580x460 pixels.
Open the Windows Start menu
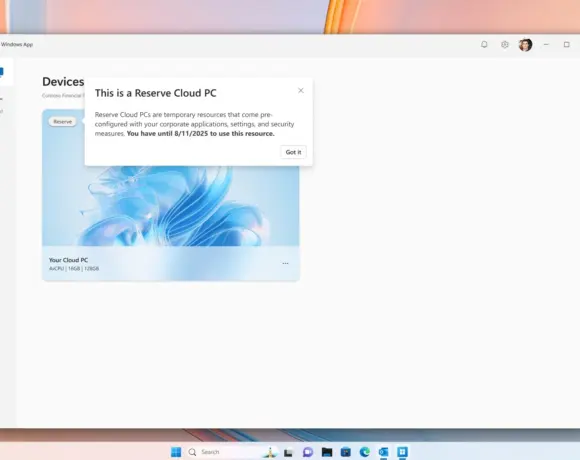coord(176,452)
